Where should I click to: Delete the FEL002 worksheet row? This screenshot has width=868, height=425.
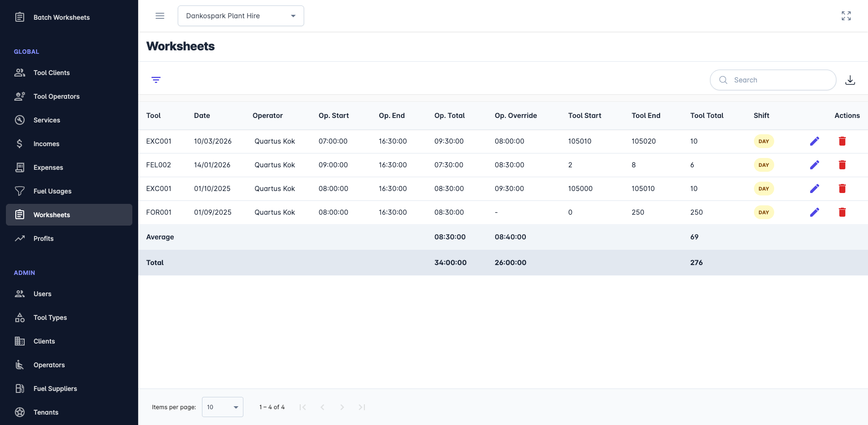tap(842, 165)
